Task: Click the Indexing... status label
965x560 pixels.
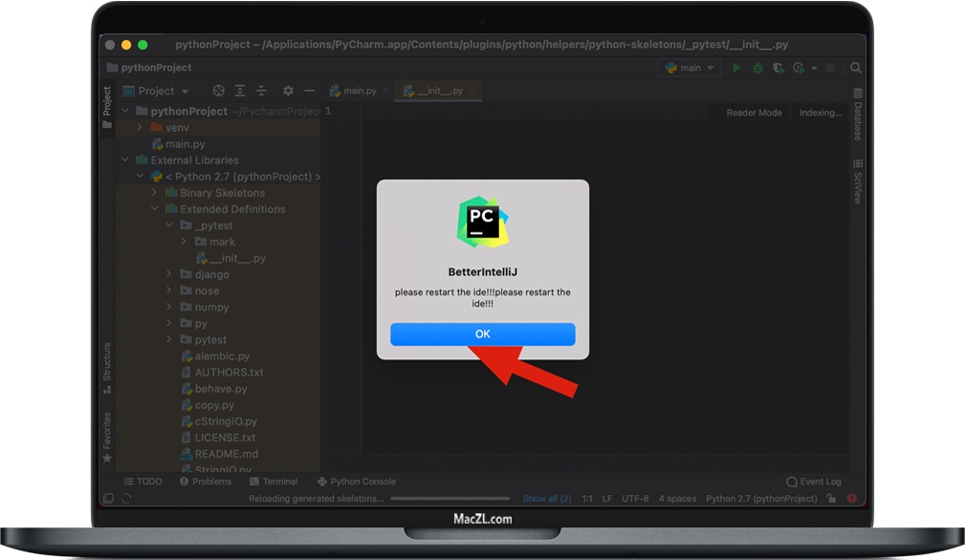Action: pos(821,113)
